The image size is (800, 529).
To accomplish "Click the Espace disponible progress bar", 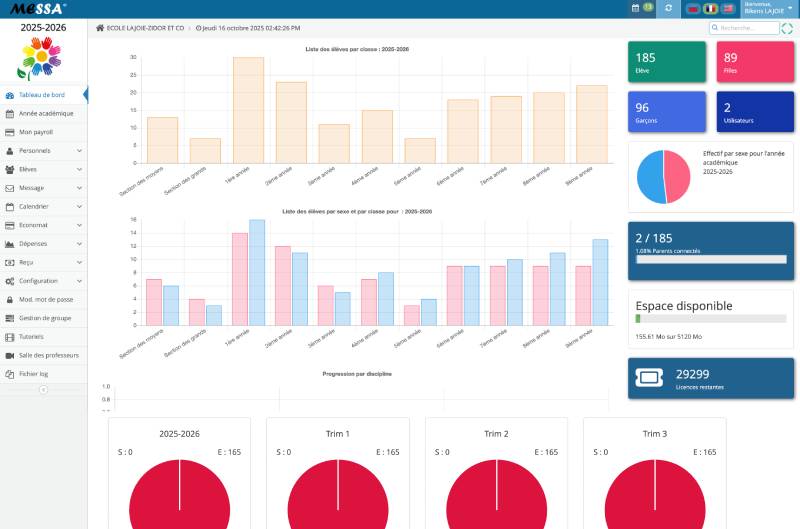I will [710, 319].
